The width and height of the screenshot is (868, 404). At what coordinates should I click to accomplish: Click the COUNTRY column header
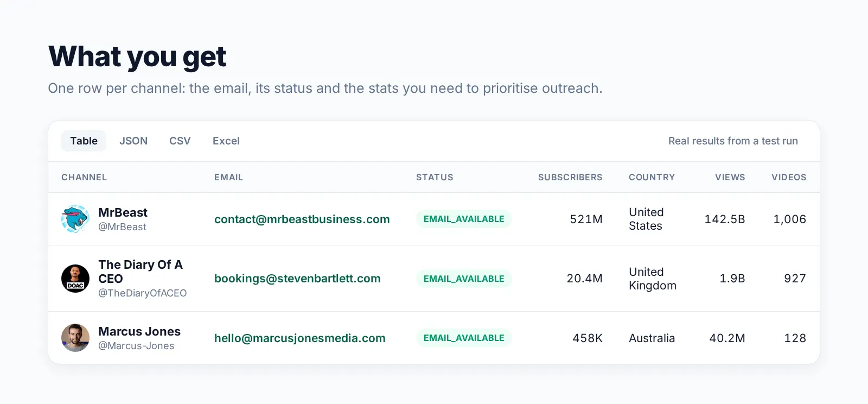click(652, 177)
